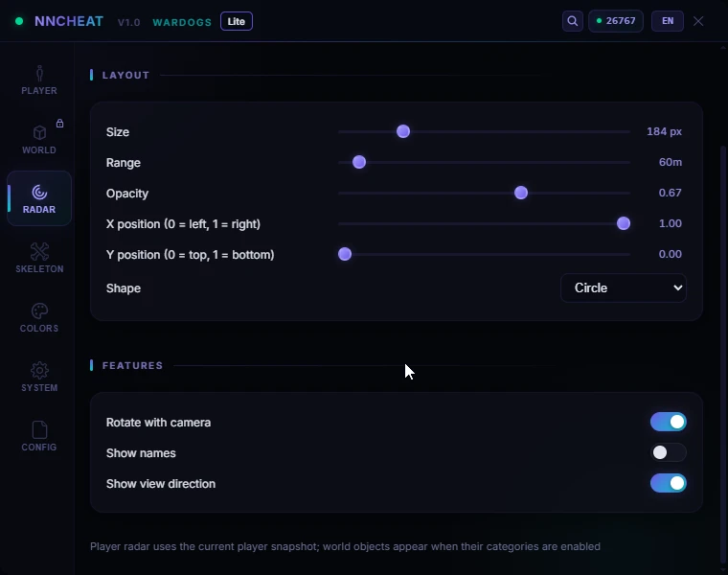Click the green status dot beside NNCHEAT
728x575 pixels.
click(x=19, y=21)
